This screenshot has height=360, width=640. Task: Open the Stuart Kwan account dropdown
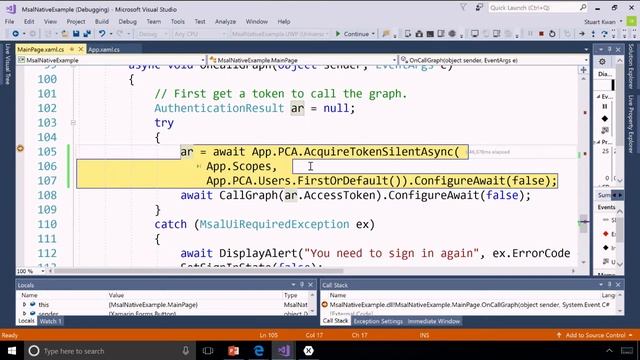[603, 22]
